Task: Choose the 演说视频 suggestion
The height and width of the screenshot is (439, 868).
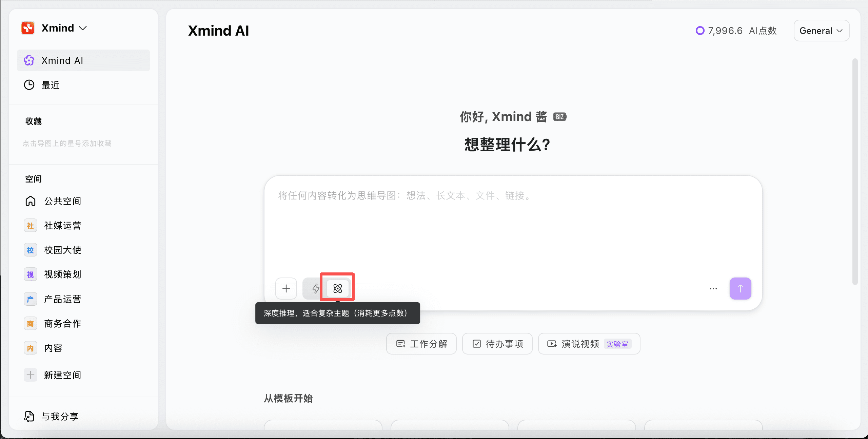Action: tap(589, 344)
